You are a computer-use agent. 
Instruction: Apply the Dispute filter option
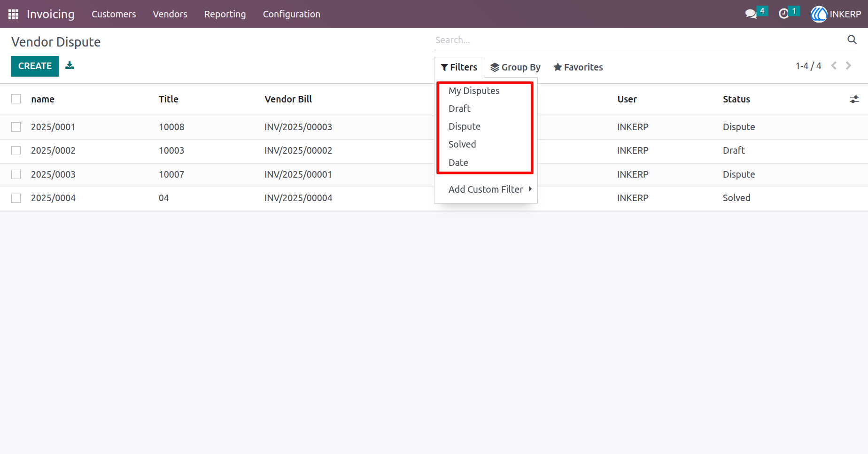tap(465, 126)
